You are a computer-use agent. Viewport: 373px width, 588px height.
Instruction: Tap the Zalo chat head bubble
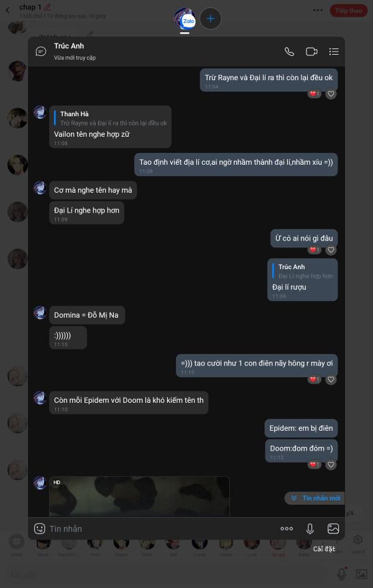click(185, 19)
